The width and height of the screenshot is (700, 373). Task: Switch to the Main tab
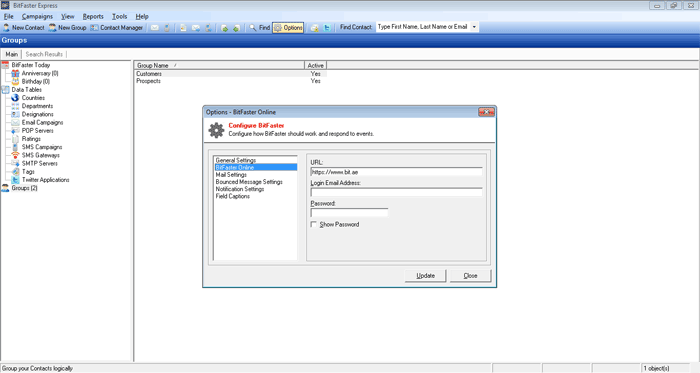[x=12, y=54]
